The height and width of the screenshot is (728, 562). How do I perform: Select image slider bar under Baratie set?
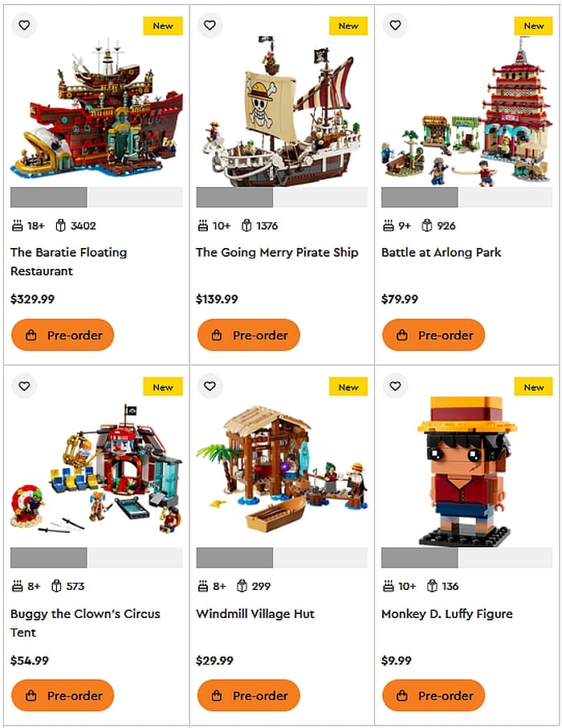(96, 197)
